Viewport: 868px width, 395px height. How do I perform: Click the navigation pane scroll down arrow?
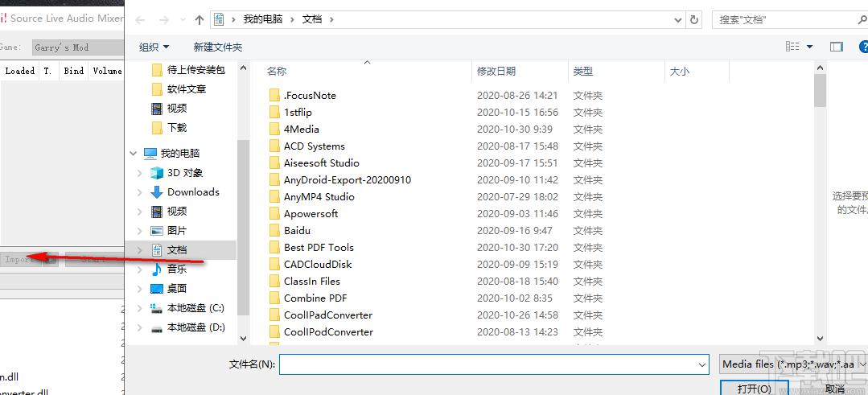pyautogui.click(x=243, y=337)
